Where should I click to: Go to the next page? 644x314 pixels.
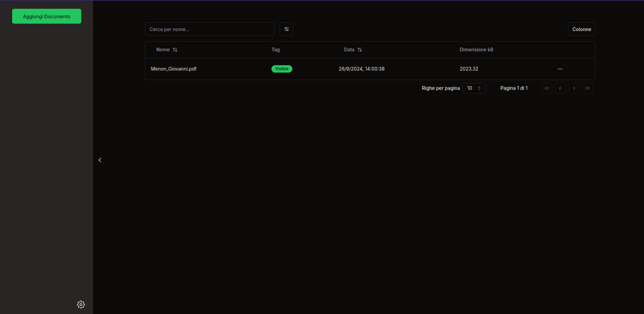point(574,88)
